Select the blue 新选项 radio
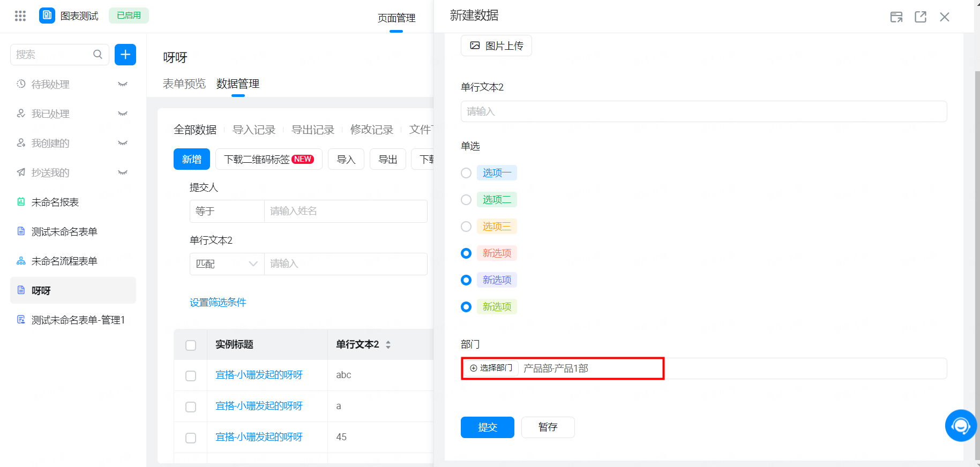This screenshot has width=980, height=467. [466, 280]
